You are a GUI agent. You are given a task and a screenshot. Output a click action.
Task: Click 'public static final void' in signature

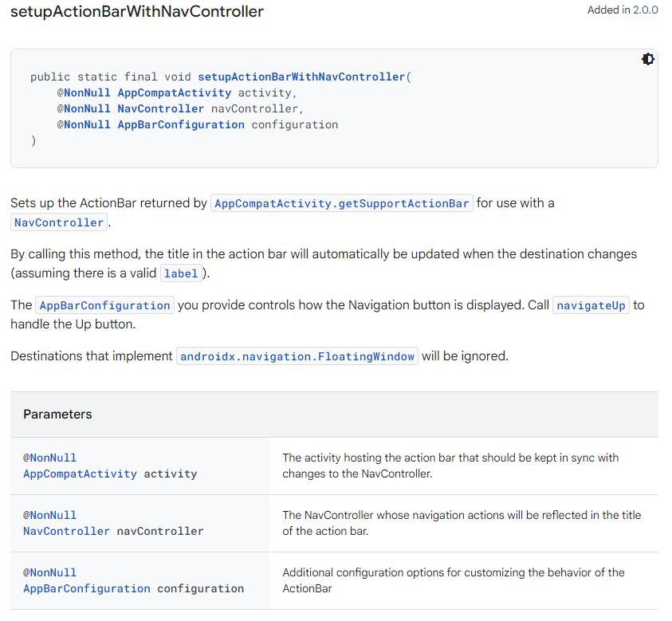(x=111, y=77)
